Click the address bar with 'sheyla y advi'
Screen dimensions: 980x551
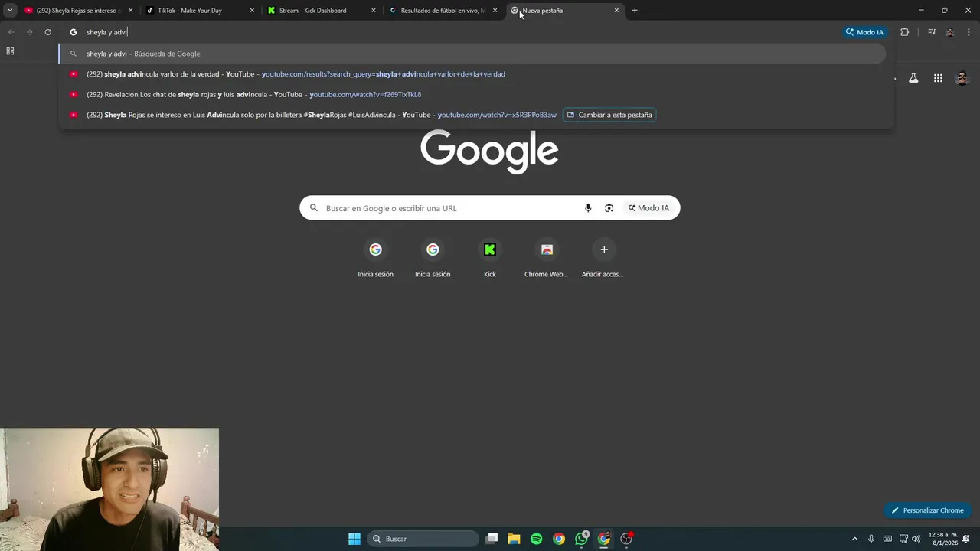[x=452, y=32]
